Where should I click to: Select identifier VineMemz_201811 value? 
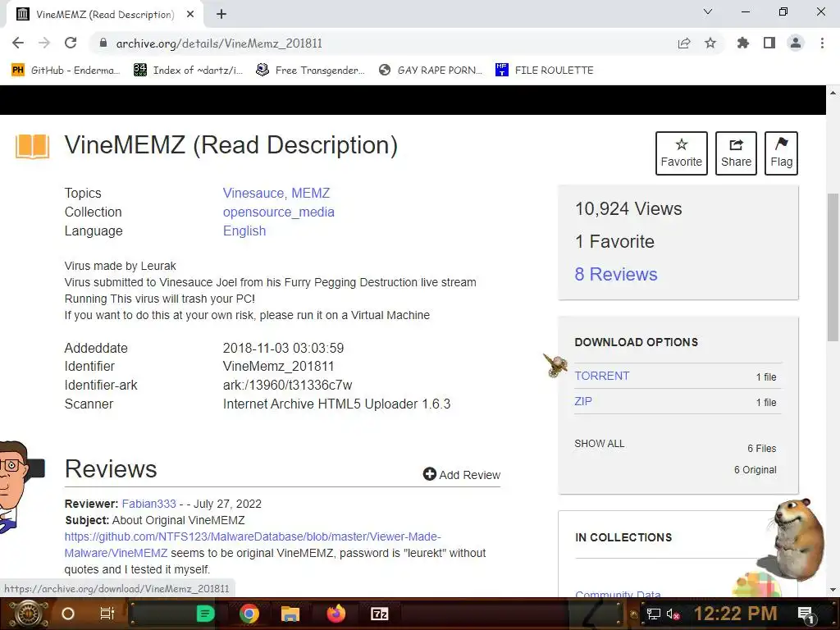coord(278,367)
